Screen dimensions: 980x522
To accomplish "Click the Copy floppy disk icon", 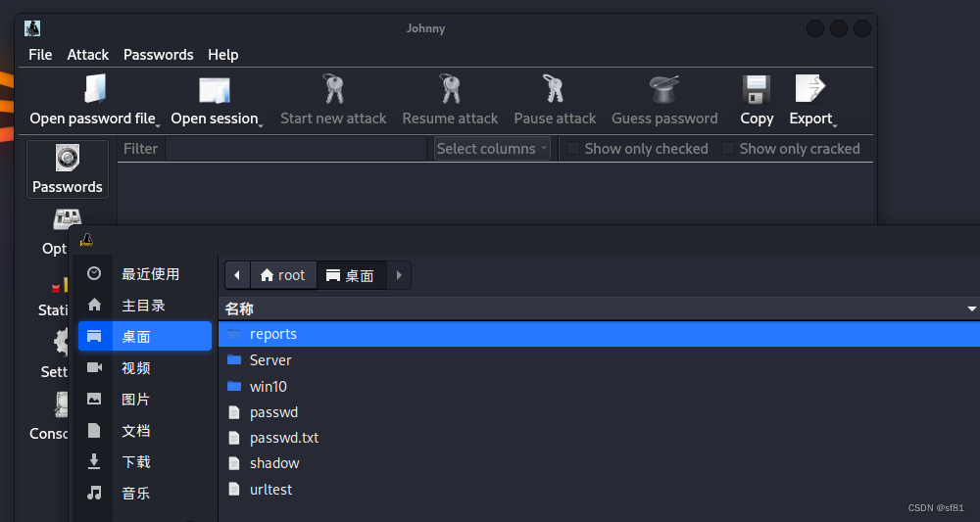I will 757,89.
